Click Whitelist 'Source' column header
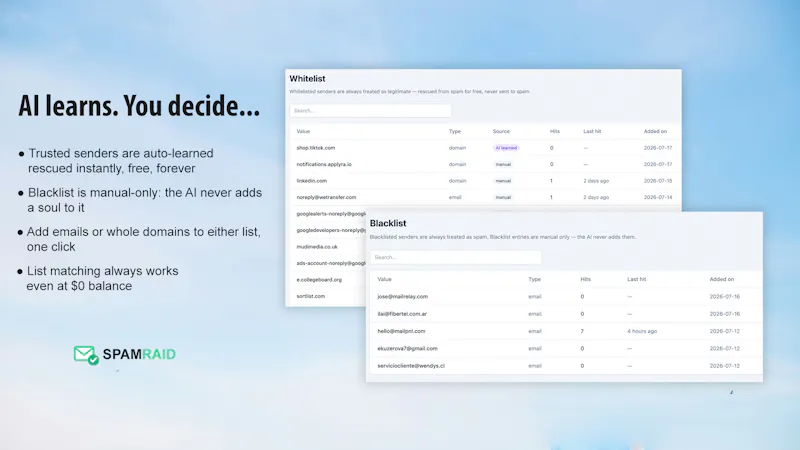Viewport: 800px width, 450px height. [501, 131]
